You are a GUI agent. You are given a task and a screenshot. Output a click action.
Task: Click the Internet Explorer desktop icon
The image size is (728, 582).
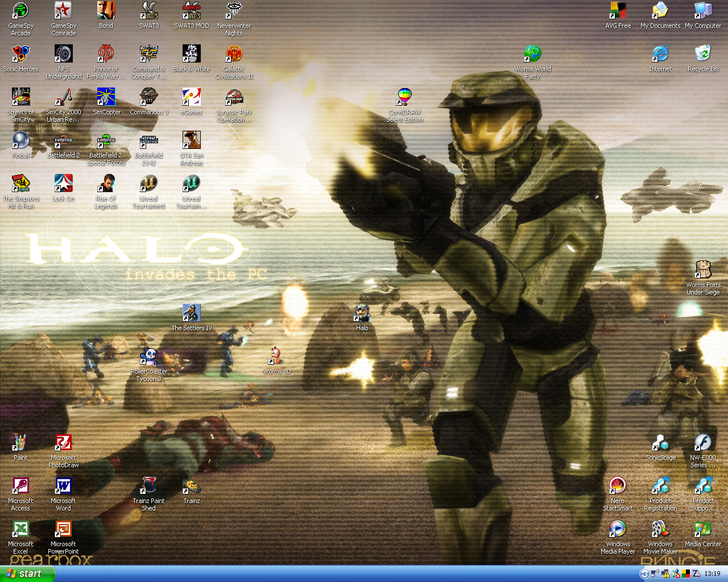660,59
